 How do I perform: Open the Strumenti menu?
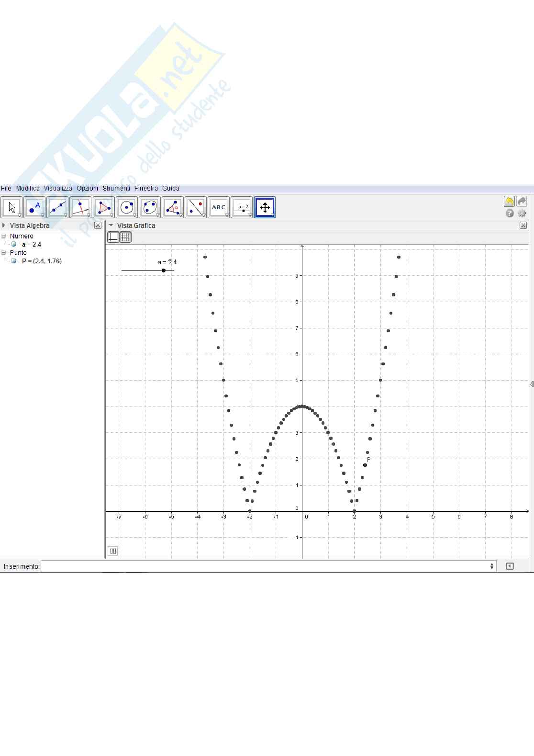[116, 188]
